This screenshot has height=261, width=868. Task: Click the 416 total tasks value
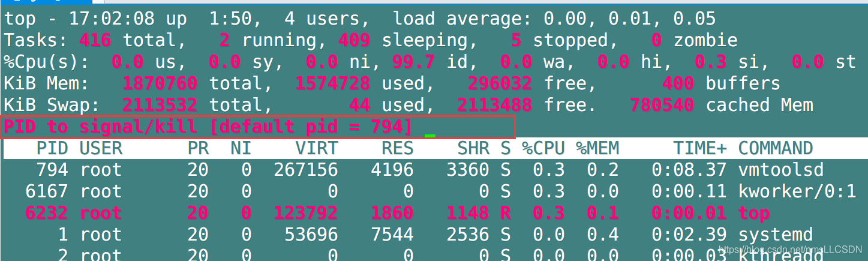pos(95,40)
